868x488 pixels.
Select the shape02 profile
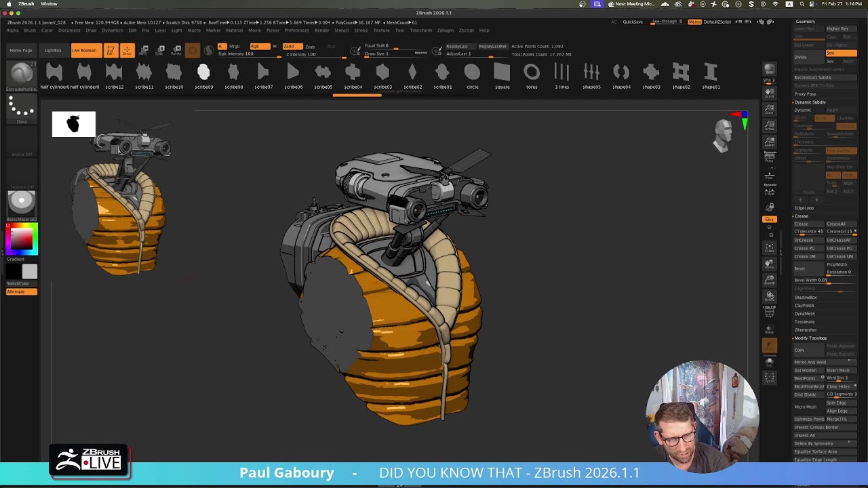681,75
